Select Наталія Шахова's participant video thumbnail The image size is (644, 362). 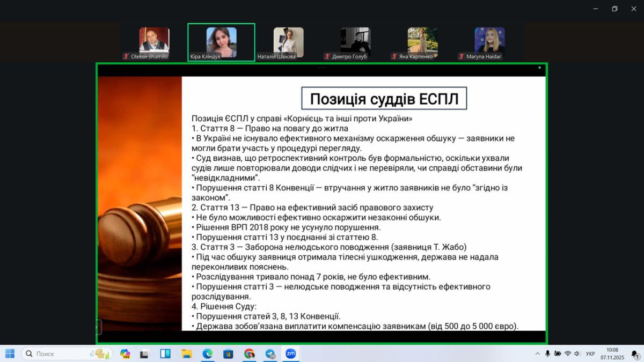(x=288, y=43)
